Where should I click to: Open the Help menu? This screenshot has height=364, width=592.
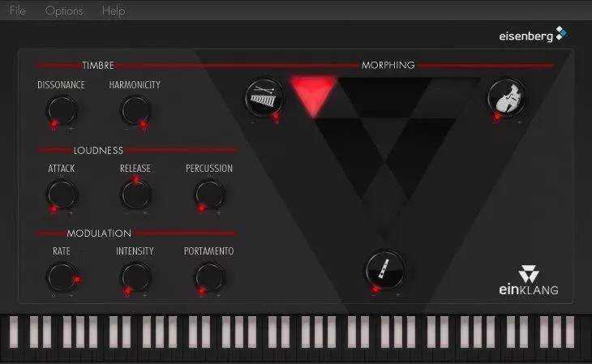[114, 11]
